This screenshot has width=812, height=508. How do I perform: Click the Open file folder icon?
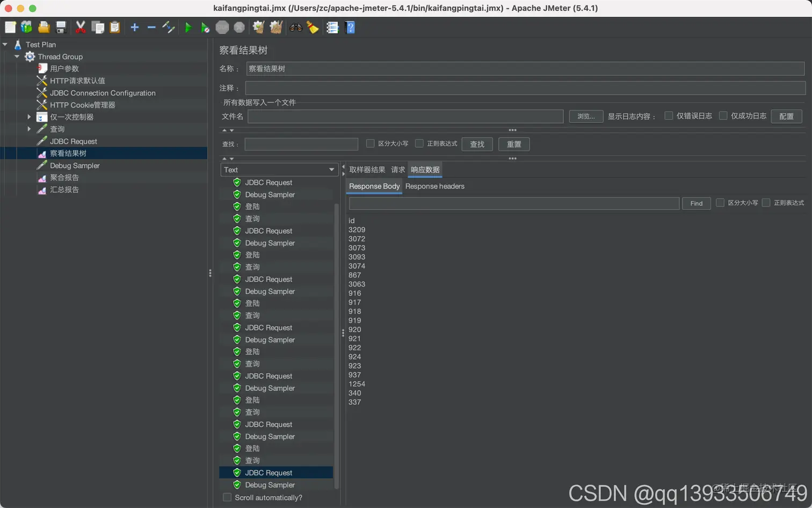click(44, 27)
